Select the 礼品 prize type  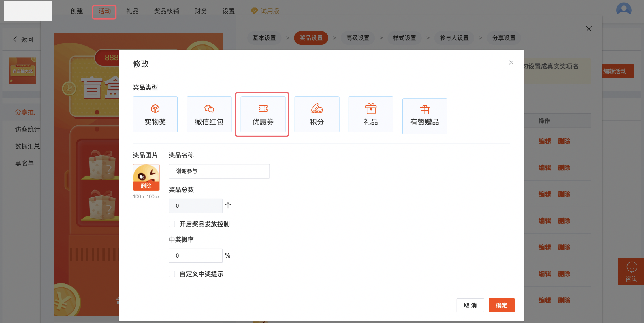pos(371,114)
